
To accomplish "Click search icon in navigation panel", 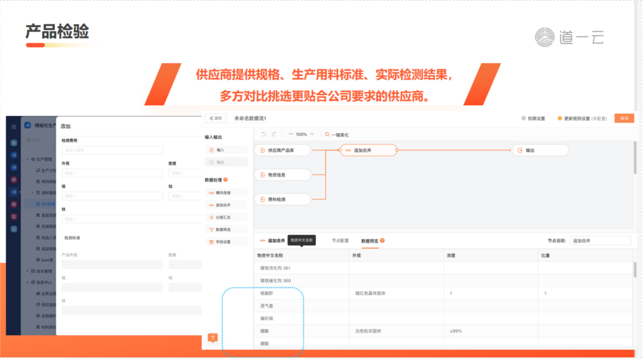I will (x=29, y=139).
